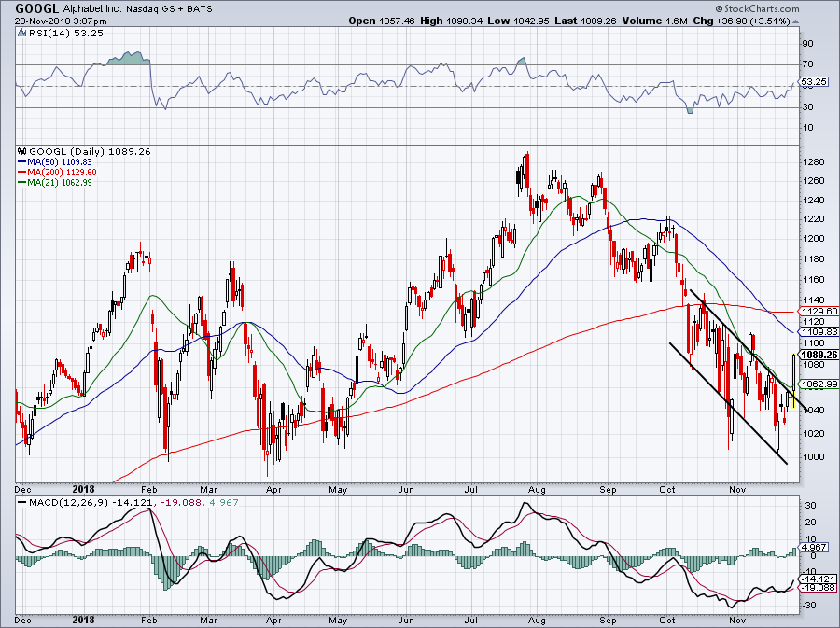
Task: Click the MA(50) 1109.83 legend entry
Action: click(55, 161)
